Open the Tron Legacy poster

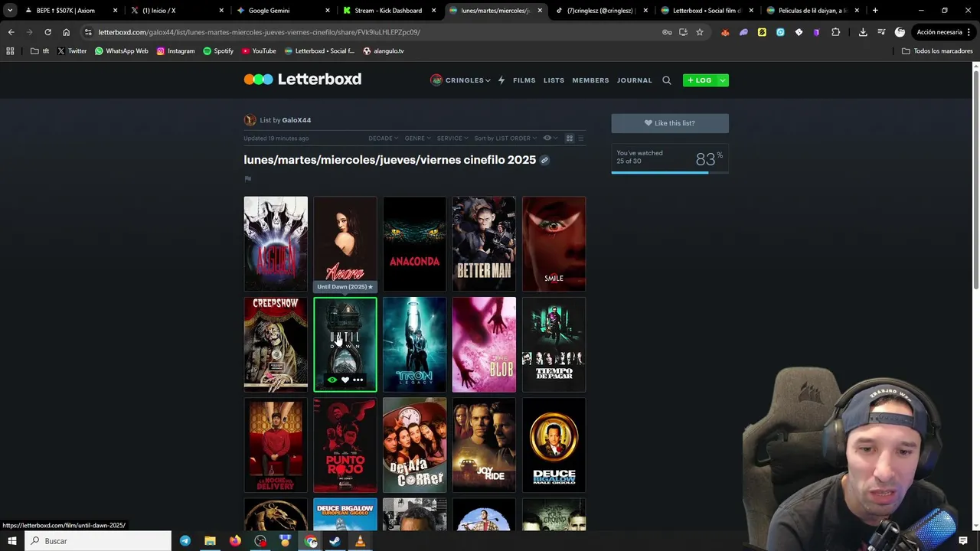[414, 344]
